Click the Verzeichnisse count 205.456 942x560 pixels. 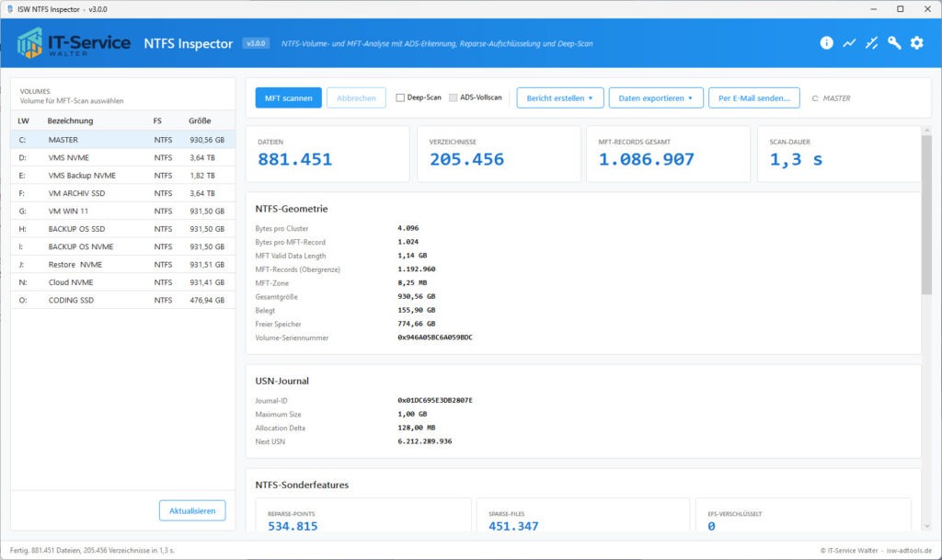[x=466, y=160]
